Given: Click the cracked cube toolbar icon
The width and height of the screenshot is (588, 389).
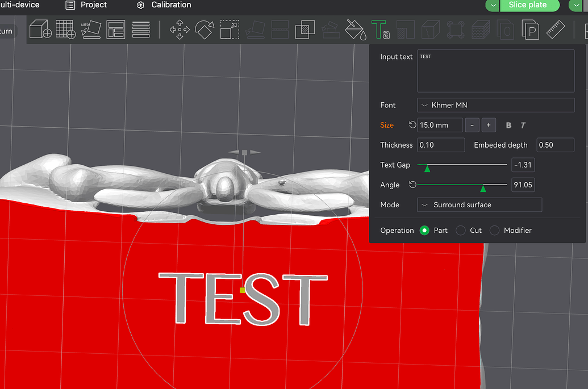Looking at the screenshot, I should point(431,30).
